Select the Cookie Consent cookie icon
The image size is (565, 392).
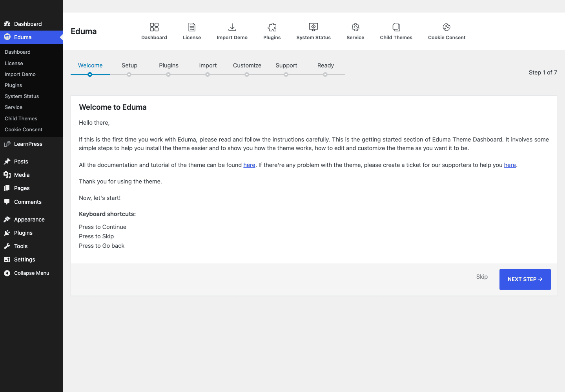[447, 27]
